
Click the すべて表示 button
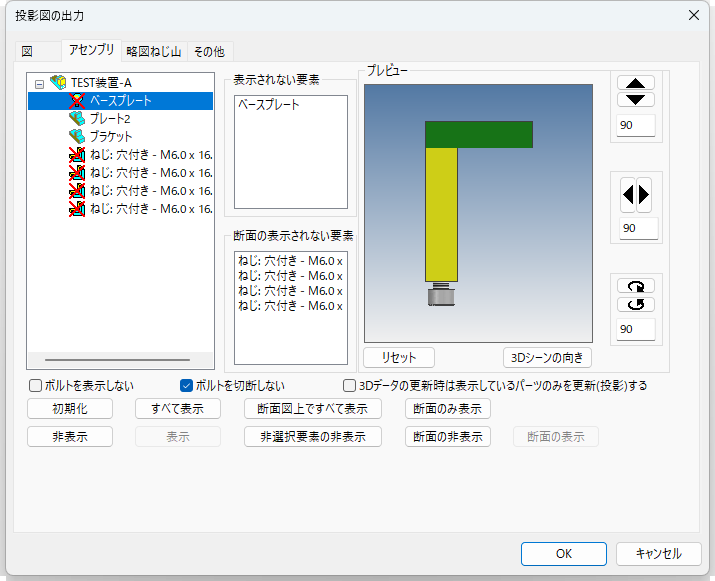[178, 409]
